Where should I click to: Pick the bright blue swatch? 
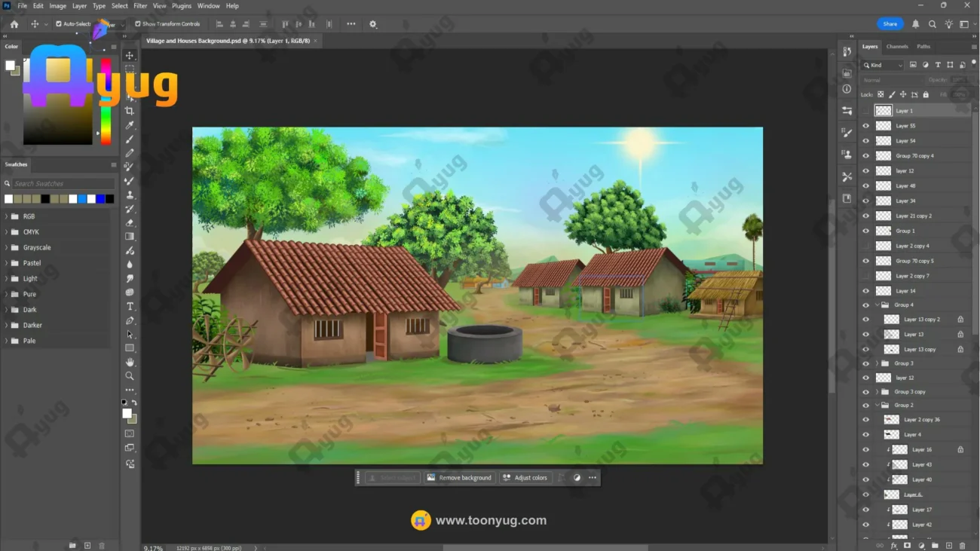pos(82,199)
